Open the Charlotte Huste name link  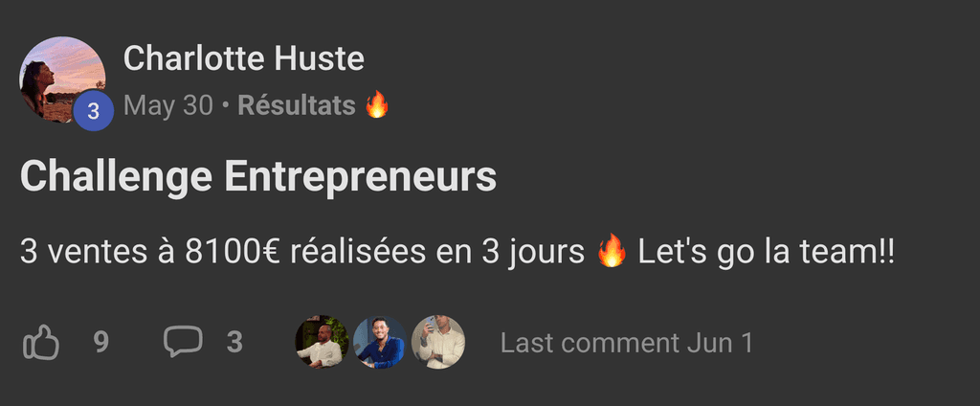(244, 58)
